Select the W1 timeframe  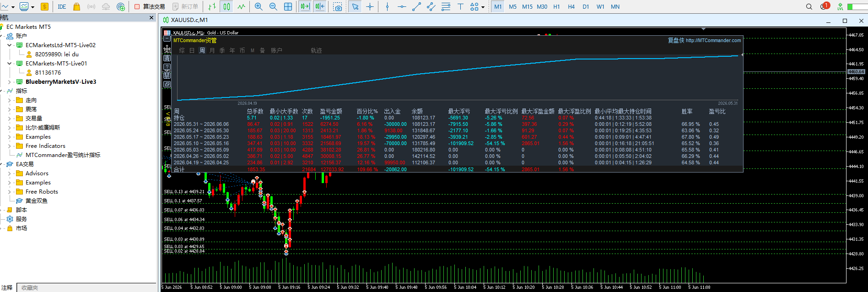click(x=600, y=7)
